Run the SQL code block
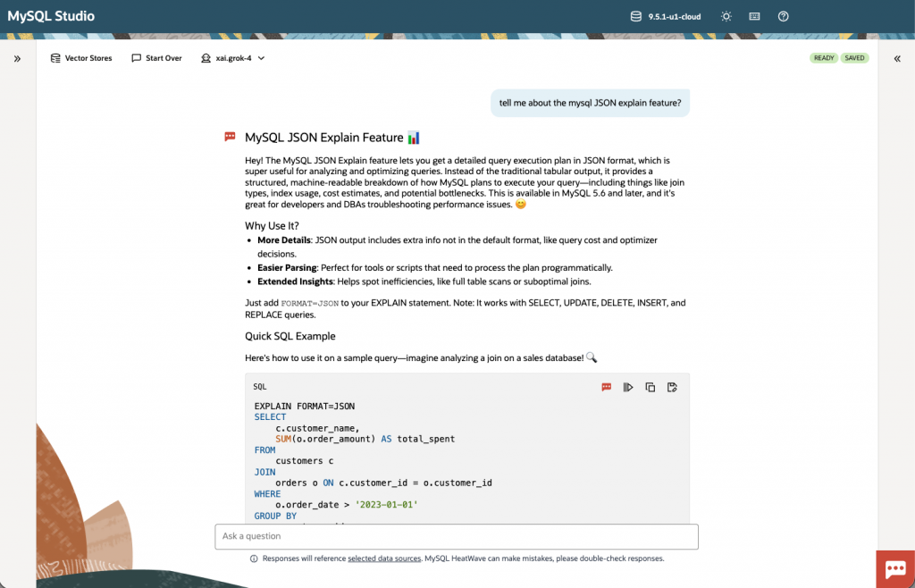This screenshot has width=915, height=588. 628,387
